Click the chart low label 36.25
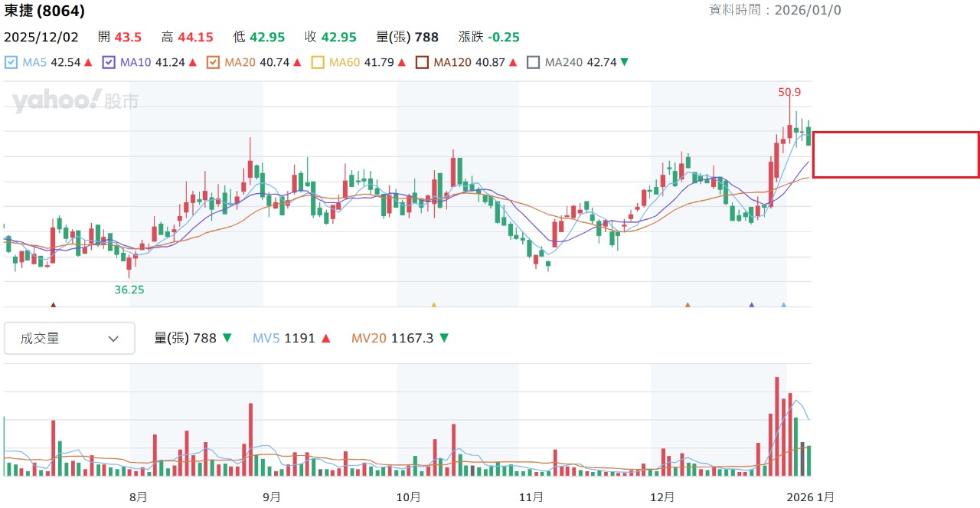Image resolution: width=980 pixels, height=508 pixels. point(129,290)
